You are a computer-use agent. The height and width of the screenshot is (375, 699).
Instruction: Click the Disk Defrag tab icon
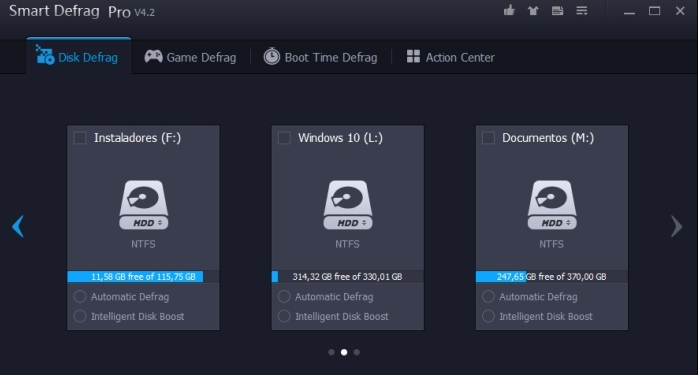click(45, 55)
